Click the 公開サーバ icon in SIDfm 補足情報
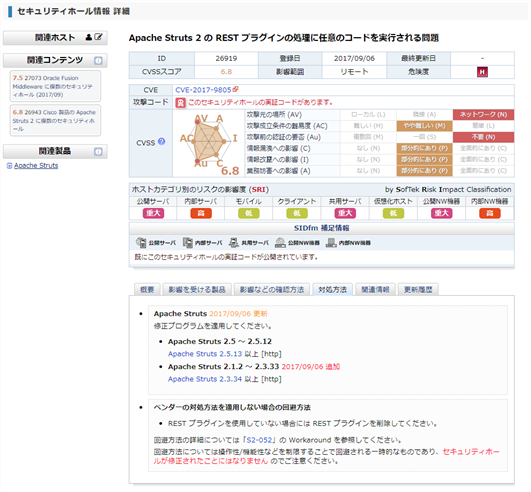 point(141,242)
